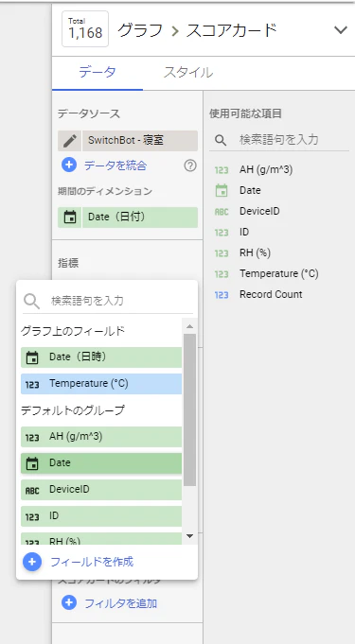
Task: Switch to the データ tab
Action: click(98, 73)
